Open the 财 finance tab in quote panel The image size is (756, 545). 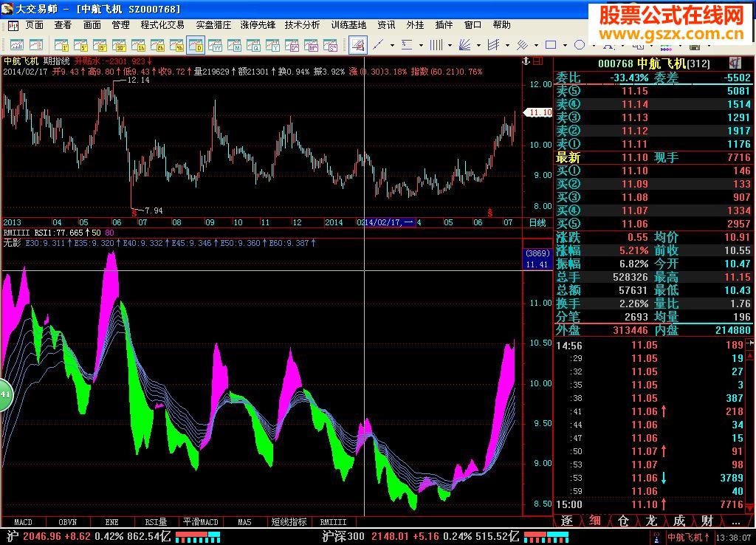pos(707,521)
